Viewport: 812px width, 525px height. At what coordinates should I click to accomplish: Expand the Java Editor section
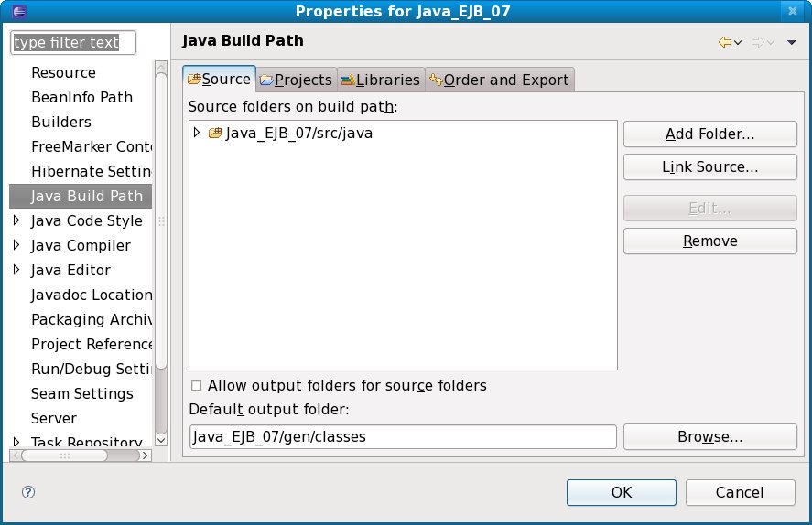coord(16,270)
